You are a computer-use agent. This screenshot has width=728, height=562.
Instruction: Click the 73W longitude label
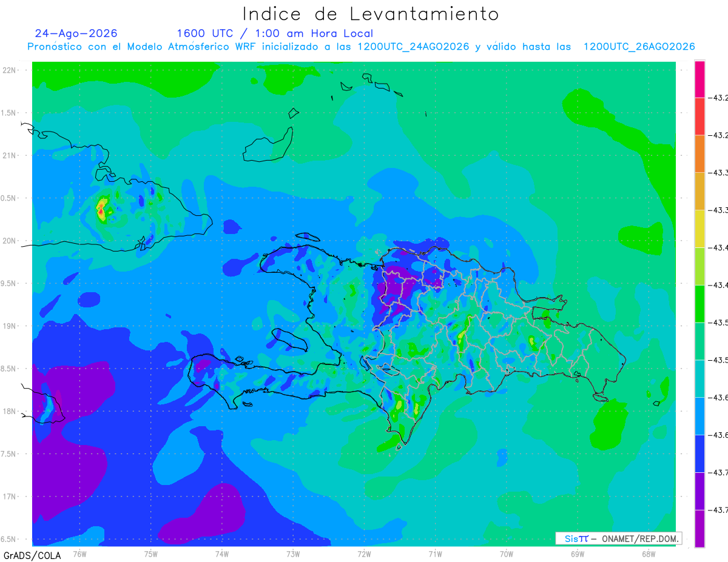click(293, 554)
